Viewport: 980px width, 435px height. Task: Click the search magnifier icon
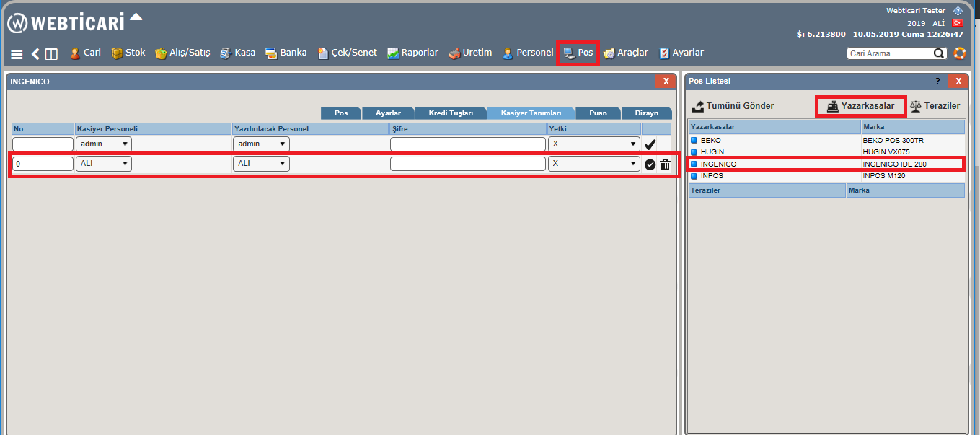939,53
